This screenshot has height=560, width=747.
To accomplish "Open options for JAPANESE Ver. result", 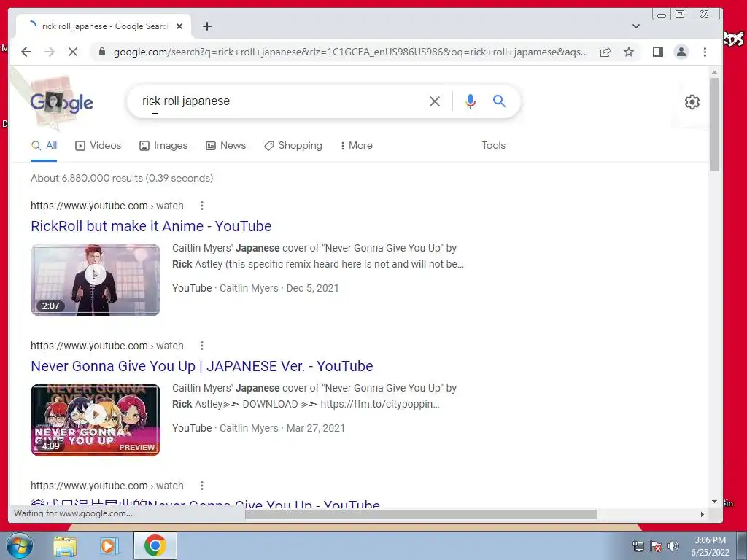I will 202,346.
